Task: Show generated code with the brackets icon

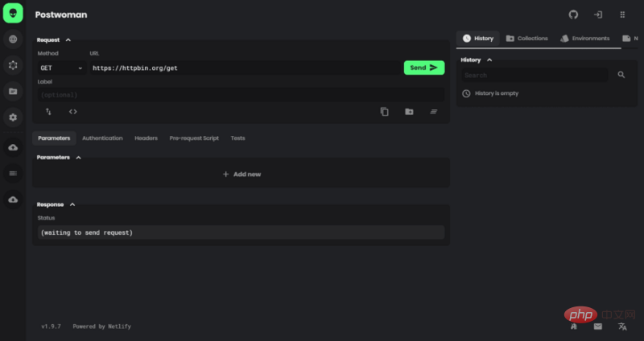Action: (72, 112)
